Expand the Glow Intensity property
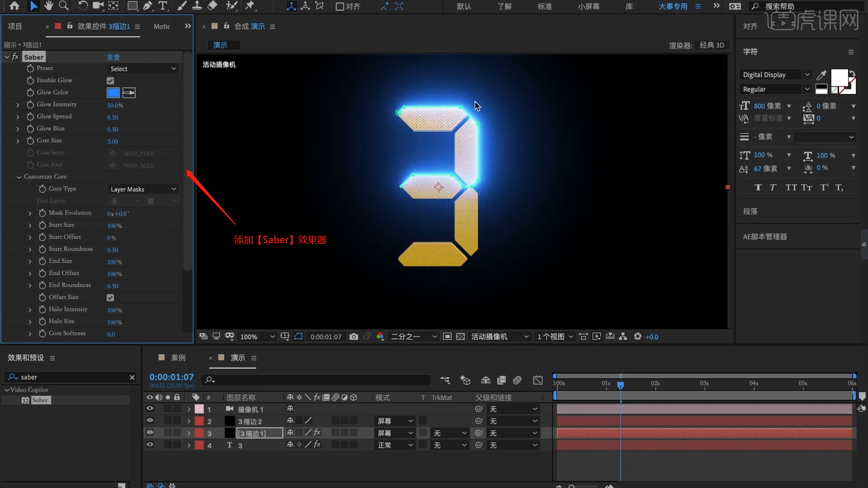This screenshot has width=868, height=488. 18,105
